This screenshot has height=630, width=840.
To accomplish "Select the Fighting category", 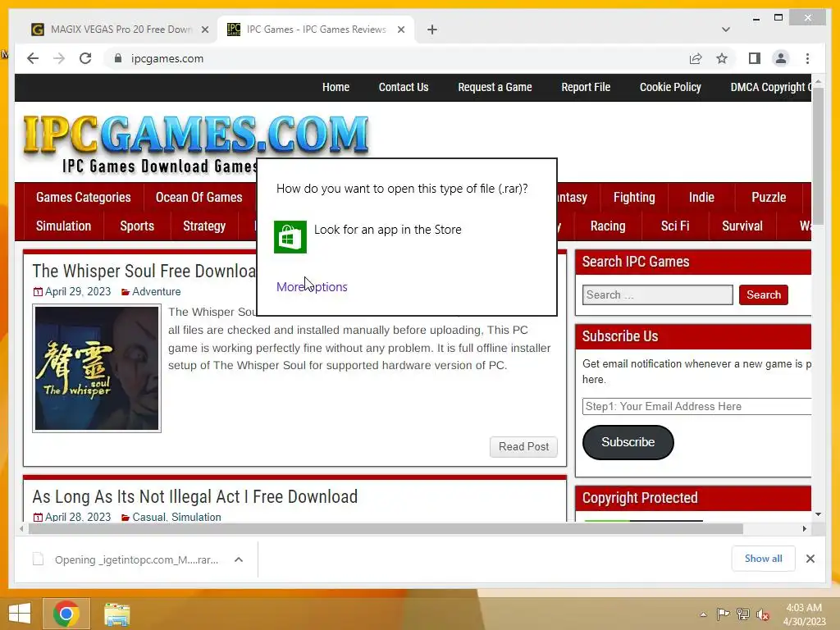I will 634,197.
